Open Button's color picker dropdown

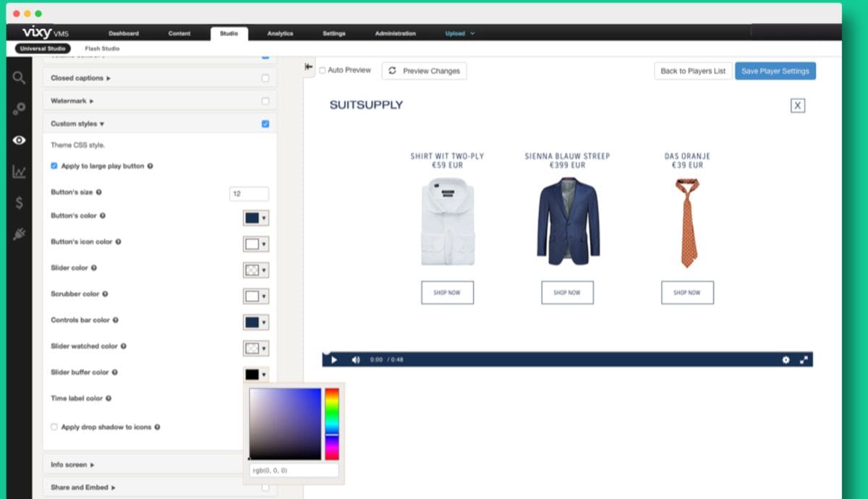pyautogui.click(x=256, y=218)
